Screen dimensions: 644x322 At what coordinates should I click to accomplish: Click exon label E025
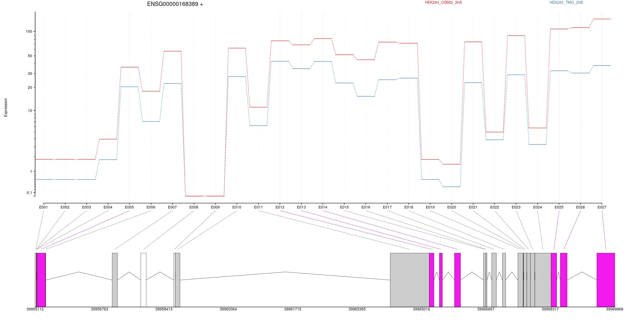[x=559, y=207]
